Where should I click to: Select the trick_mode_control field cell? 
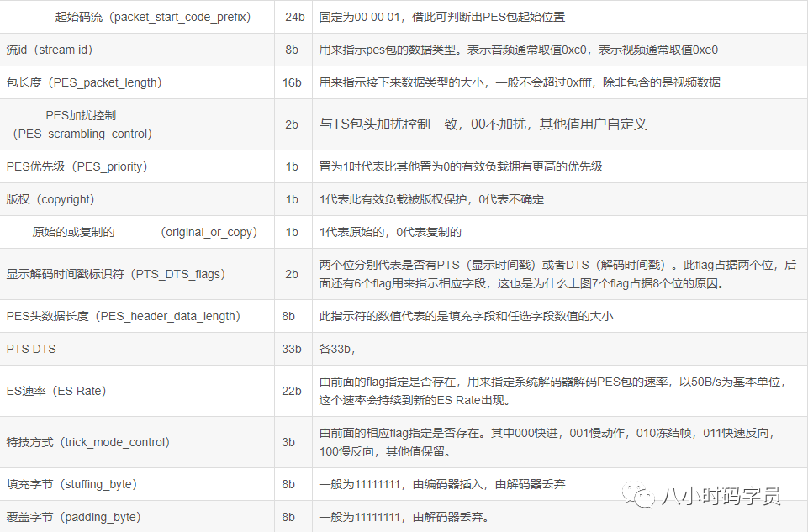pyautogui.click(x=137, y=442)
